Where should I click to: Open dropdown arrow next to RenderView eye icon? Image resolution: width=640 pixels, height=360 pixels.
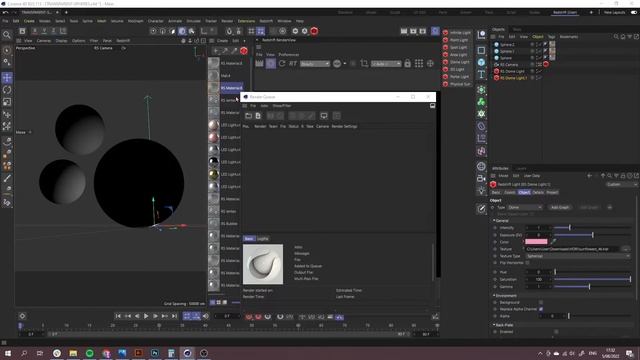point(345,64)
